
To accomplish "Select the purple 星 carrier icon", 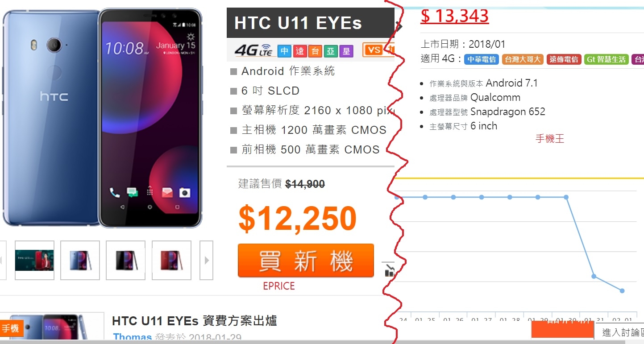I will (x=346, y=51).
